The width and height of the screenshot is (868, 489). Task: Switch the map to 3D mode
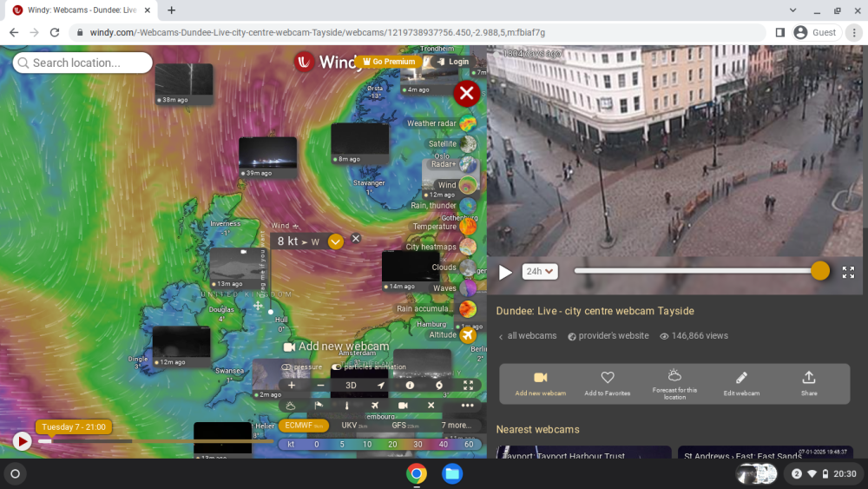(351, 386)
